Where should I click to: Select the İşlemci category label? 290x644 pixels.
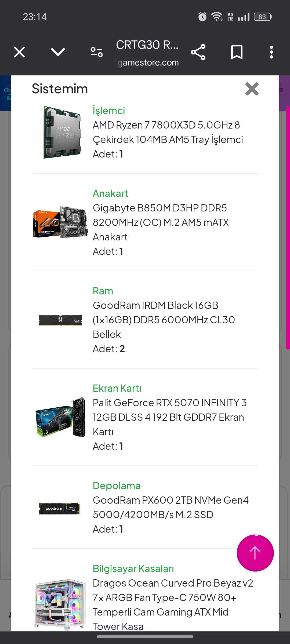(x=109, y=111)
